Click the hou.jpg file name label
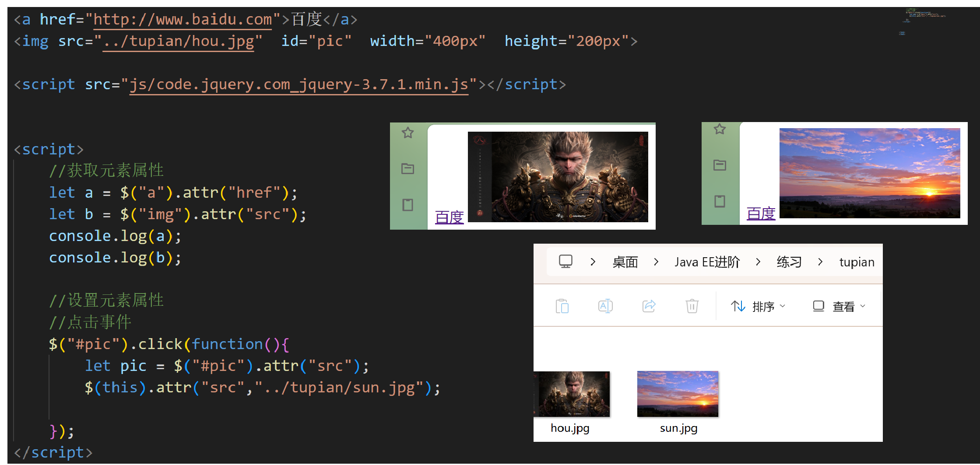The image size is (980, 465). coord(570,428)
